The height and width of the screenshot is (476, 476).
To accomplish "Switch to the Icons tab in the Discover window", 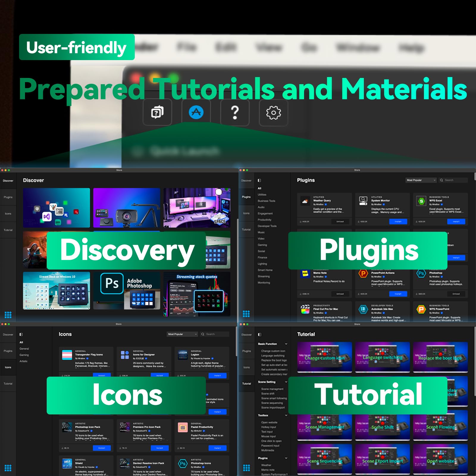I will (x=8, y=214).
